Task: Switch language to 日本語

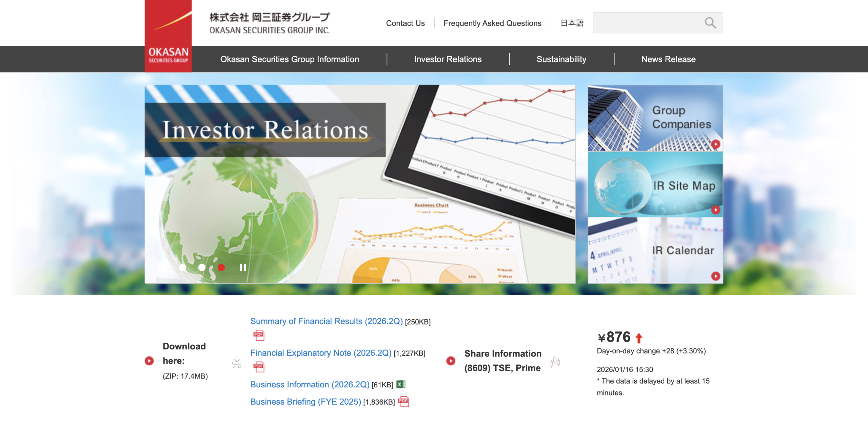Action: (x=572, y=23)
